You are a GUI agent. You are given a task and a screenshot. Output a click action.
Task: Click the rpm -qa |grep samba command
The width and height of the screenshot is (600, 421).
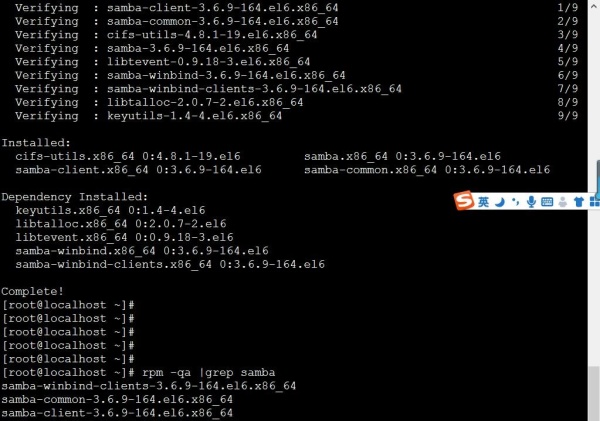click(x=209, y=372)
